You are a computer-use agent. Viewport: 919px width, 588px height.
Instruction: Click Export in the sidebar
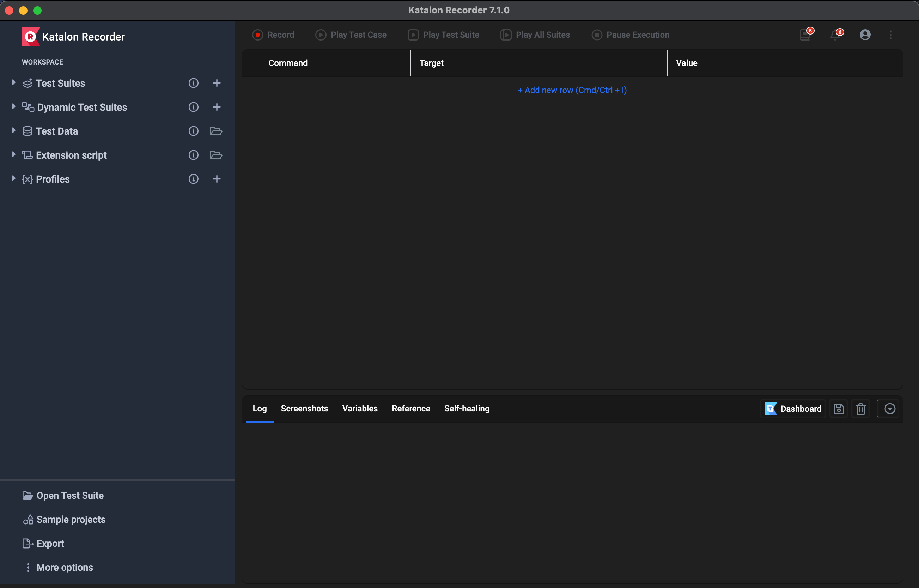point(43,544)
